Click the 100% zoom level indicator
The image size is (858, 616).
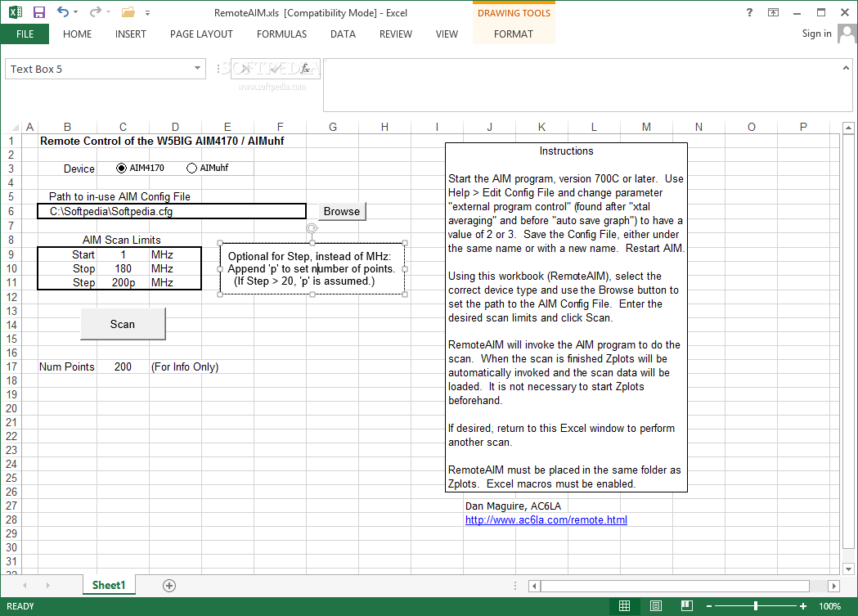(x=829, y=606)
